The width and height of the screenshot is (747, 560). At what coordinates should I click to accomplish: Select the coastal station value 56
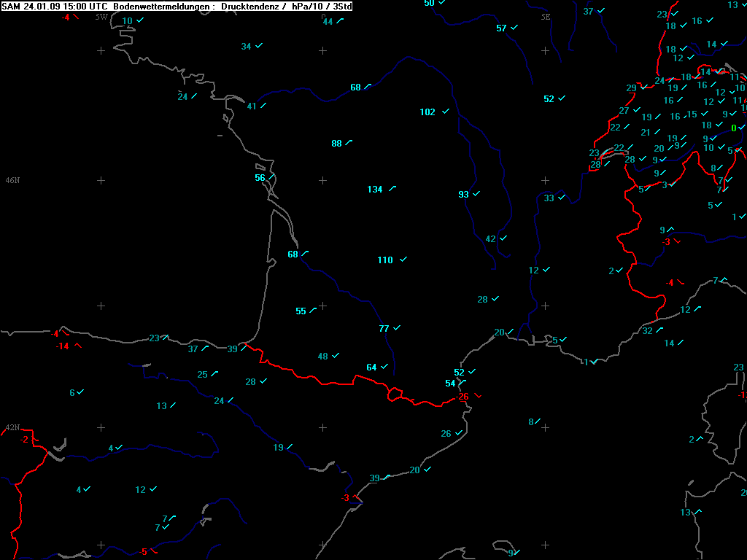(260, 178)
